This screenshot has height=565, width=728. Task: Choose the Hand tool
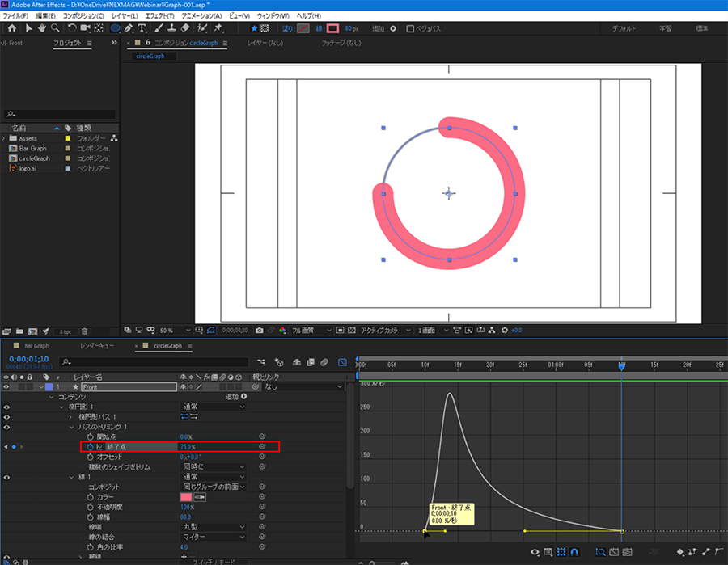coord(42,28)
